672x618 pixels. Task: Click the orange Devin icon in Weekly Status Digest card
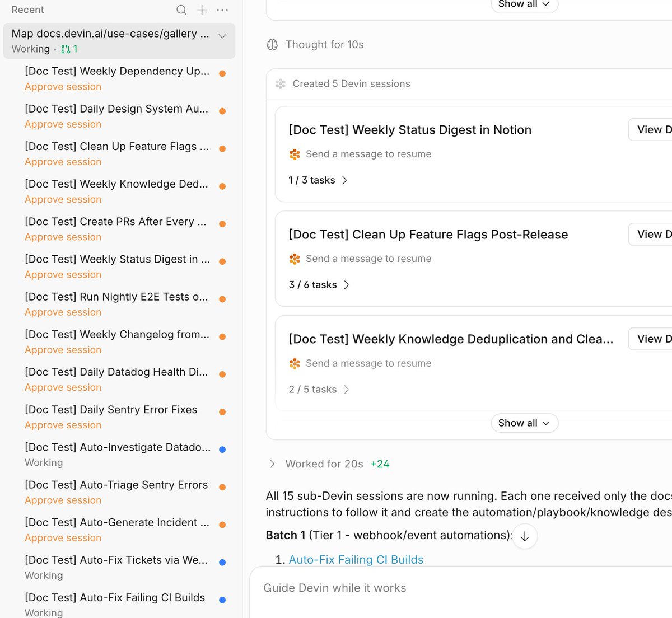click(295, 154)
